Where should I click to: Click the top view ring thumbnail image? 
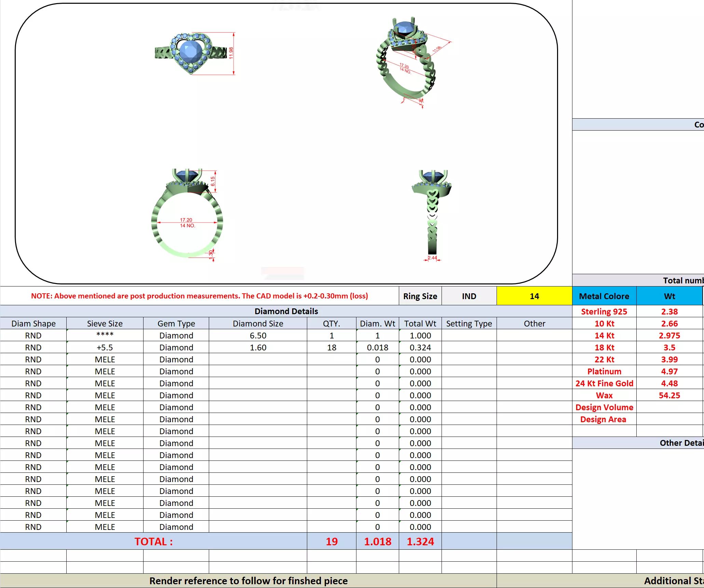coord(191,53)
